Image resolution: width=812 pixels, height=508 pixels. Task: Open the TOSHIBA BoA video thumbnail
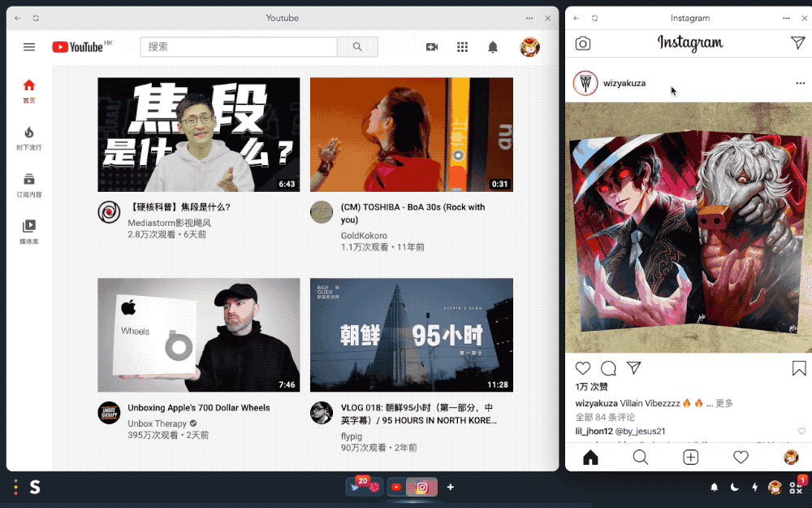412,135
